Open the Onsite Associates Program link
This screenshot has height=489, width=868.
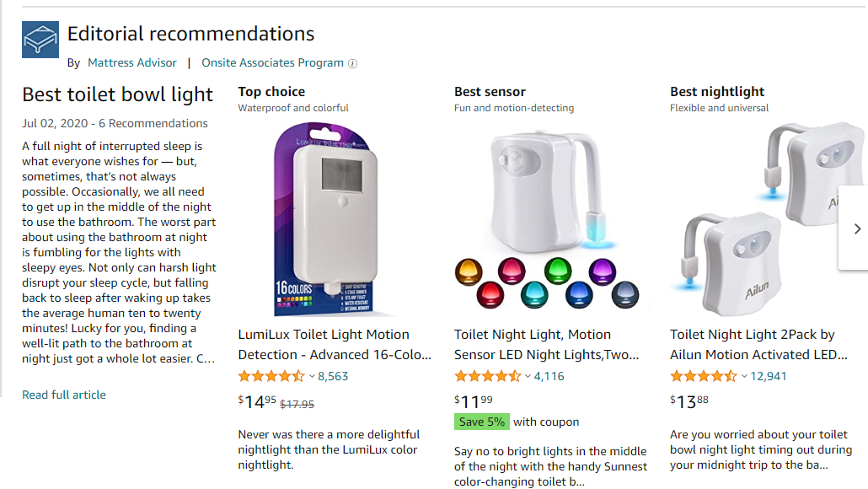[x=272, y=62]
